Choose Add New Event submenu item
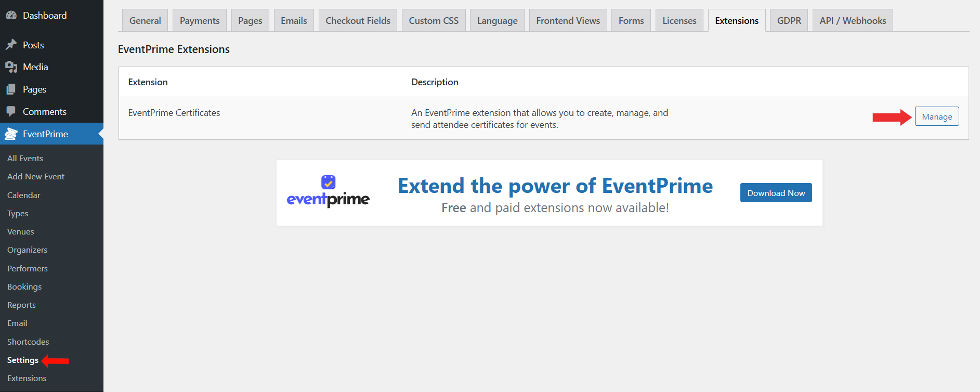The height and width of the screenshot is (392, 980). 36,177
